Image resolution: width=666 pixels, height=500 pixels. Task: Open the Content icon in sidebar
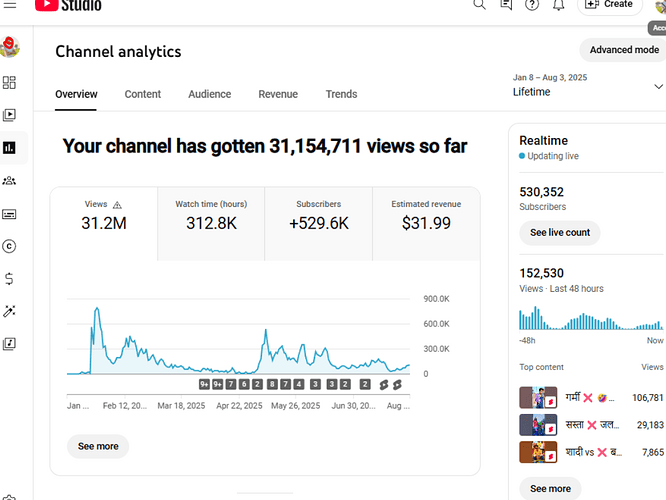(9, 115)
